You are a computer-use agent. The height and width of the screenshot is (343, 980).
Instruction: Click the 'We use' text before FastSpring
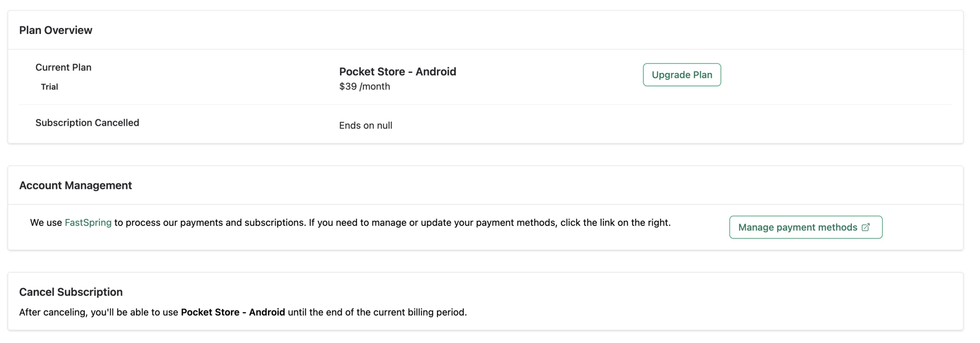click(46, 223)
